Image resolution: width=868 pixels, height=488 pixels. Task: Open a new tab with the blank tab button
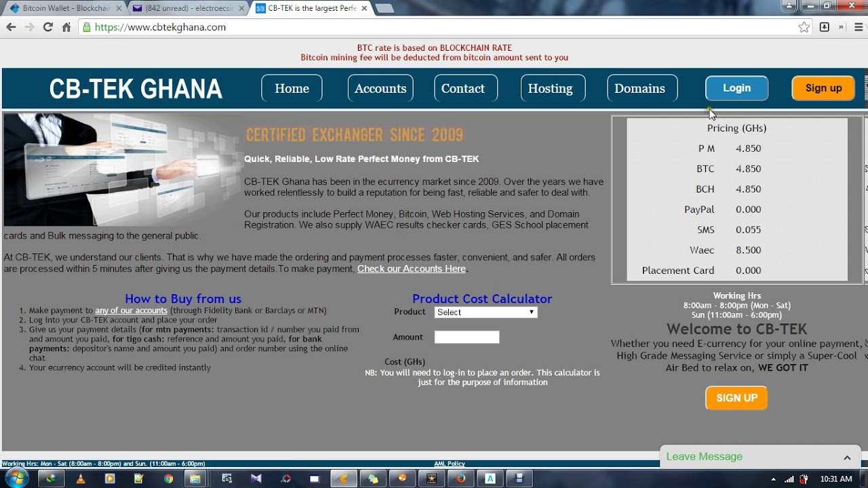(384, 9)
